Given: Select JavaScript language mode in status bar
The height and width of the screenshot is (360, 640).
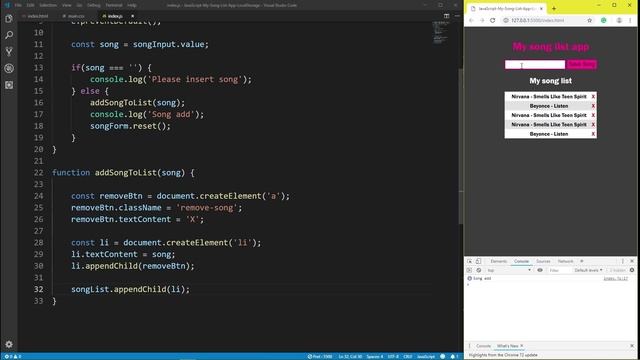Looking at the screenshot, I should [x=426, y=356].
